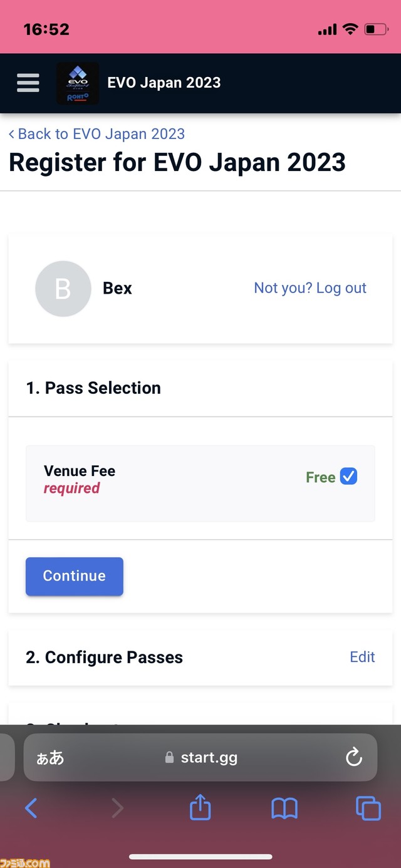Tap the lock icon beside start.gg
401x868 pixels.
(x=169, y=757)
